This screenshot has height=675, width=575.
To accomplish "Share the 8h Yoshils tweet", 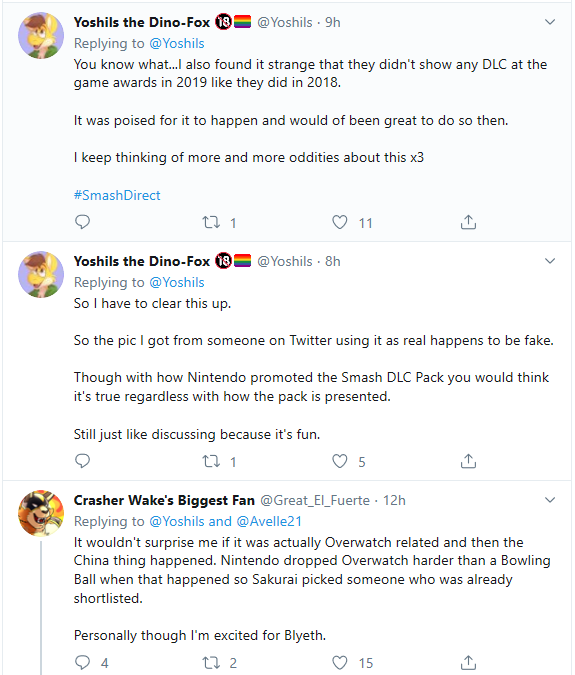I will tap(468, 461).
